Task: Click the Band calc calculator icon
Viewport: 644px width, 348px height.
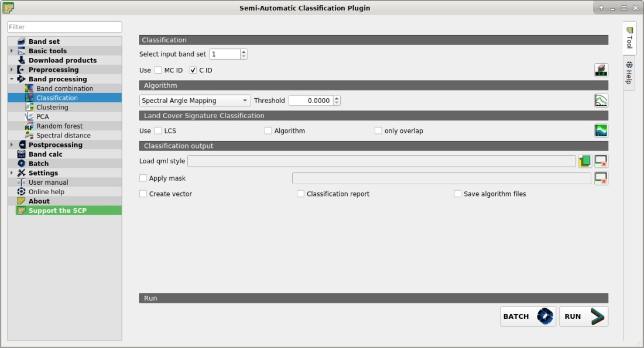Action: (21, 154)
